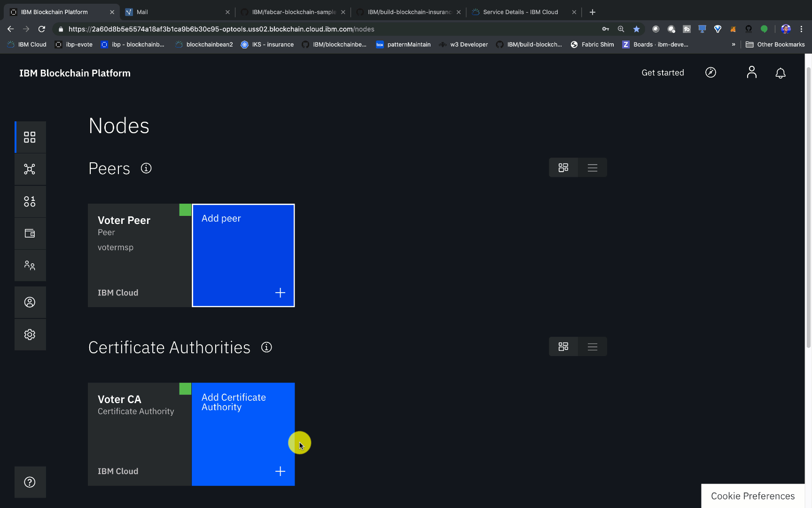Open the IKS - insurance bookmark
The width and height of the screenshot is (812, 508).
click(267, 45)
